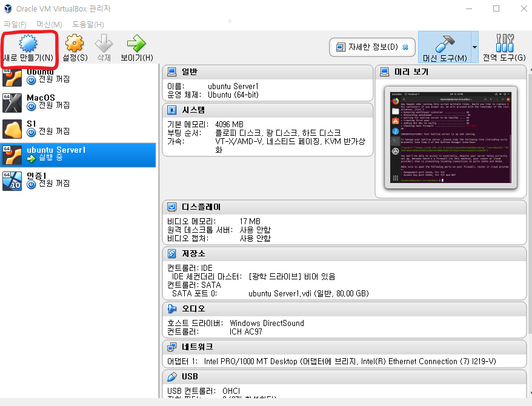Click the 새로 만들기(N) new VM icon
Viewport: 532px width, 406px height.
tap(28, 43)
